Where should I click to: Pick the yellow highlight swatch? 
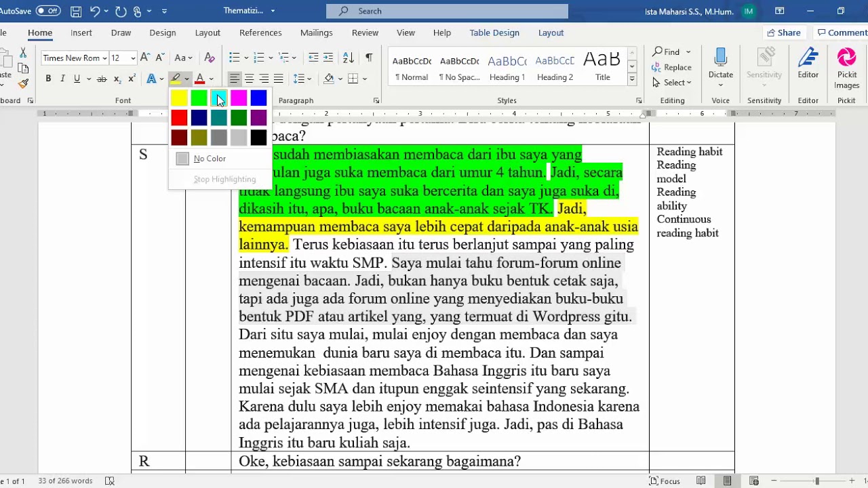pyautogui.click(x=179, y=99)
